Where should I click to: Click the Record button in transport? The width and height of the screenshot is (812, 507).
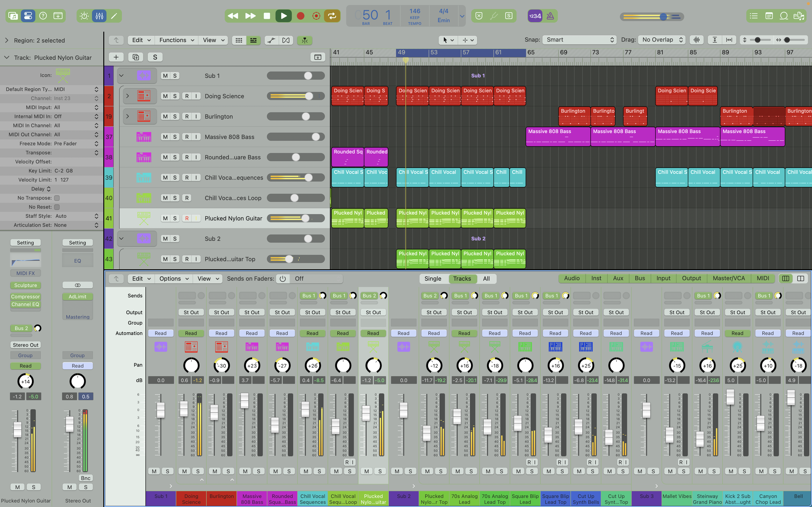click(x=300, y=16)
